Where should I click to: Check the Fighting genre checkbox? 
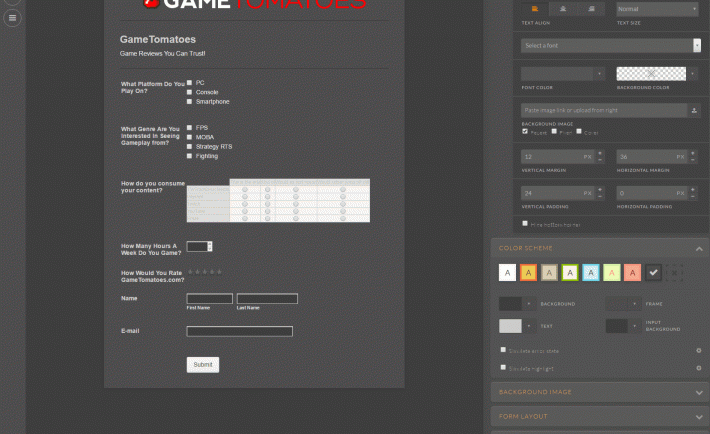[189, 156]
